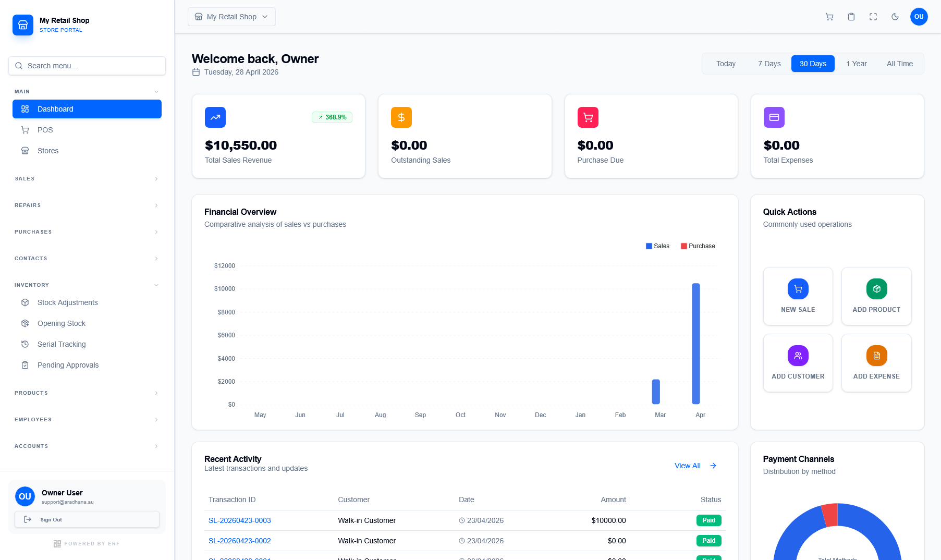Image resolution: width=941 pixels, height=560 pixels.
Task: Expand the EMPLOYEES sidebar section
Action: pyautogui.click(x=87, y=420)
